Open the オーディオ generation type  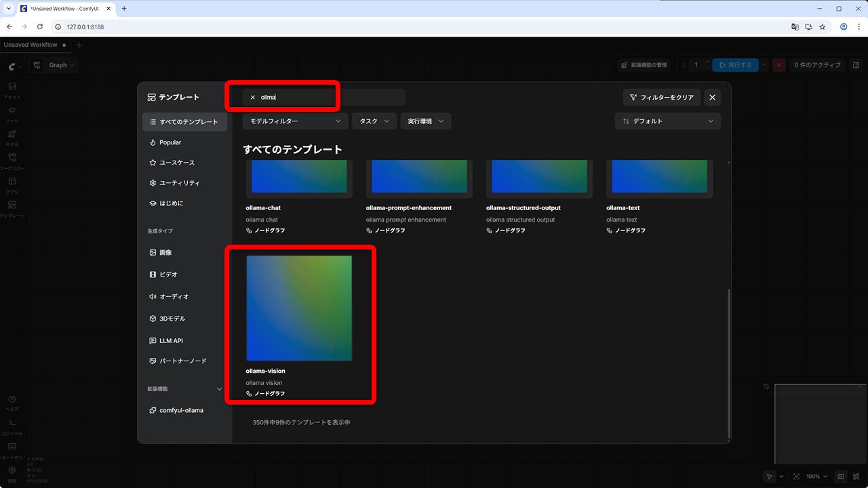click(174, 297)
